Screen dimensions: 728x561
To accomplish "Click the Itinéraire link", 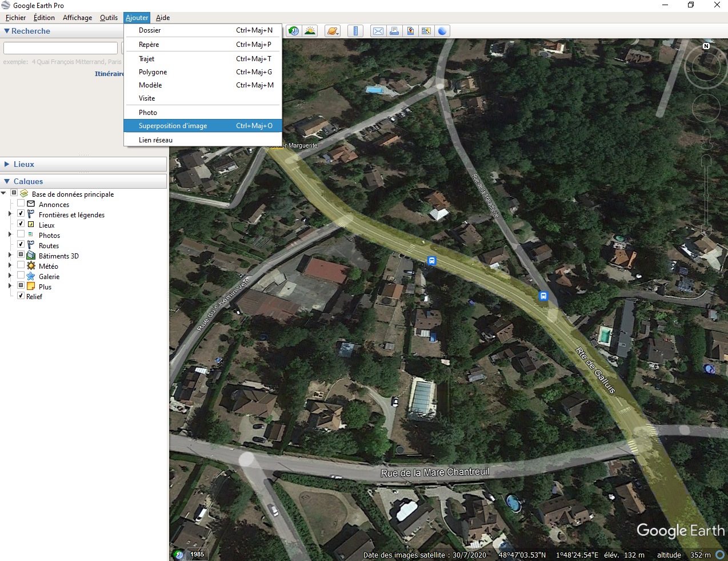I will [x=109, y=74].
